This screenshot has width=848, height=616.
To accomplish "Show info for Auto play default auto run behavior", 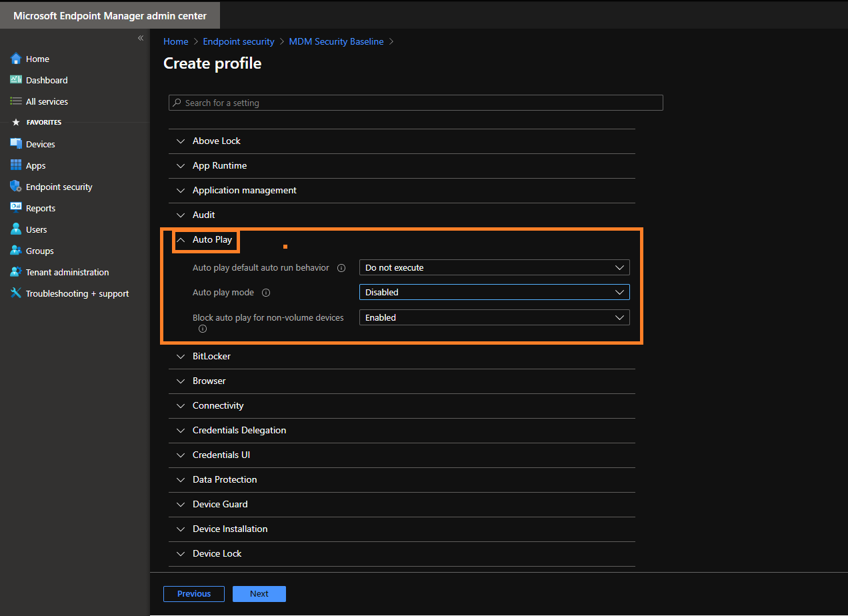I will point(341,268).
